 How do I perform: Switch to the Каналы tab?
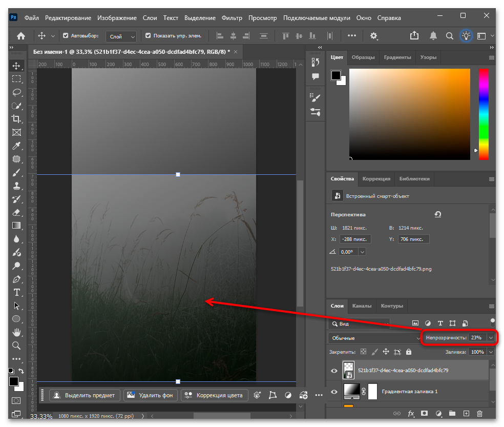362,306
